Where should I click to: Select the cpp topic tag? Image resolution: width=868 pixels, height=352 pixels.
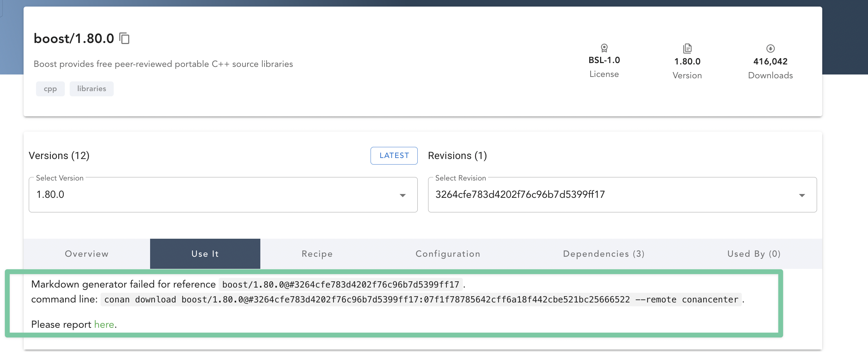(x=50, y=89)
